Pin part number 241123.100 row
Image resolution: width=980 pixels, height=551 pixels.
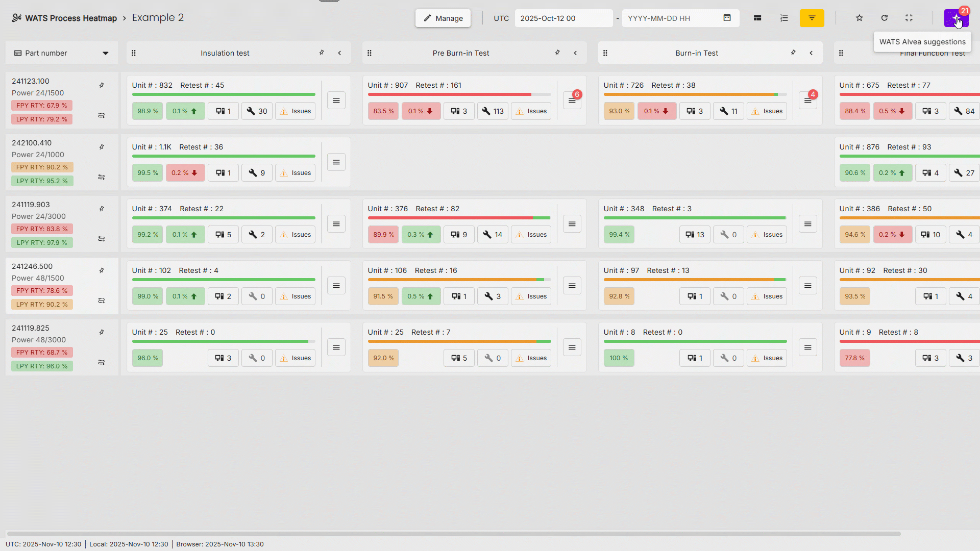[x=102, y=85]
